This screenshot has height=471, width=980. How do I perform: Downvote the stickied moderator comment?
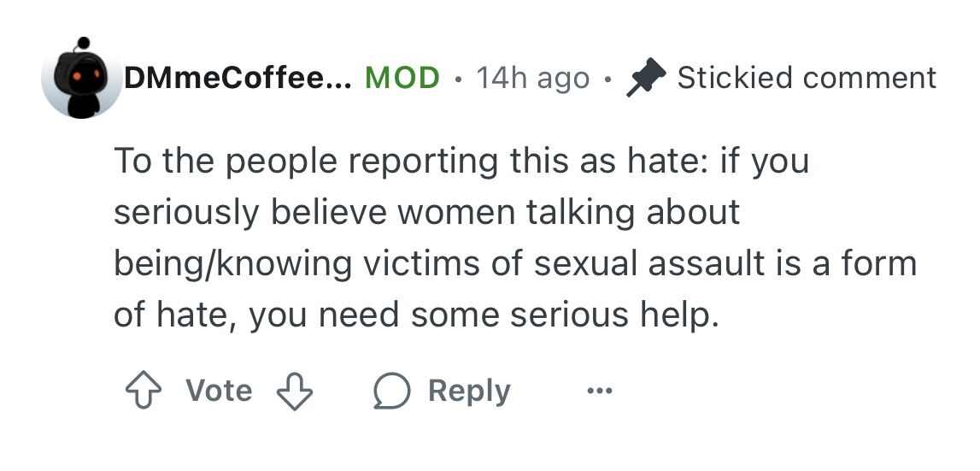point(294,392)
